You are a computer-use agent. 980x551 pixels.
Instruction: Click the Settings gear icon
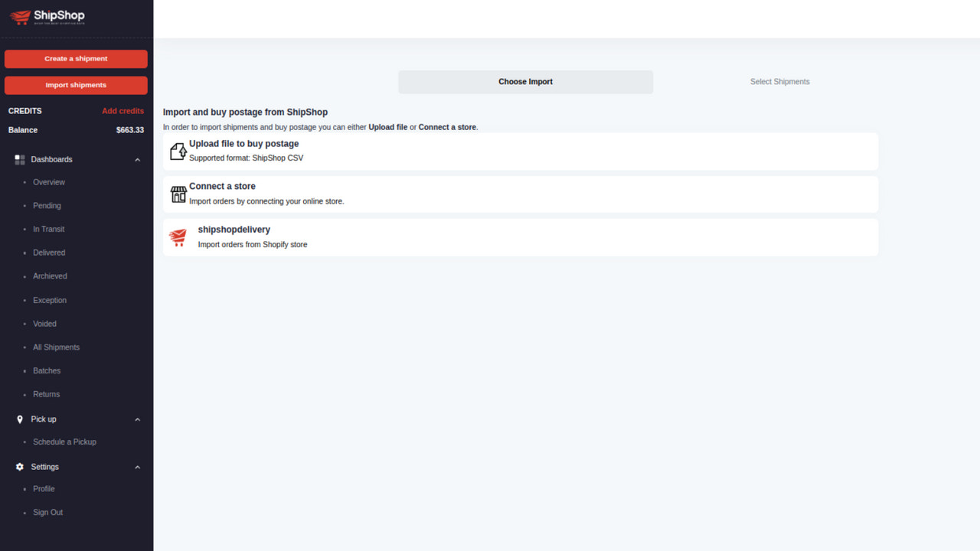click(x=19, y=467)
